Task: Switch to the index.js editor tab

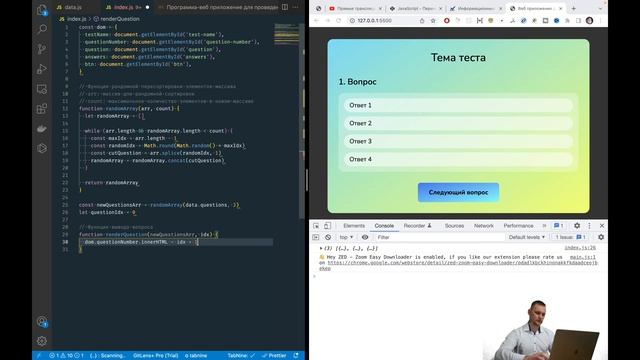Action: pos(123,7)
